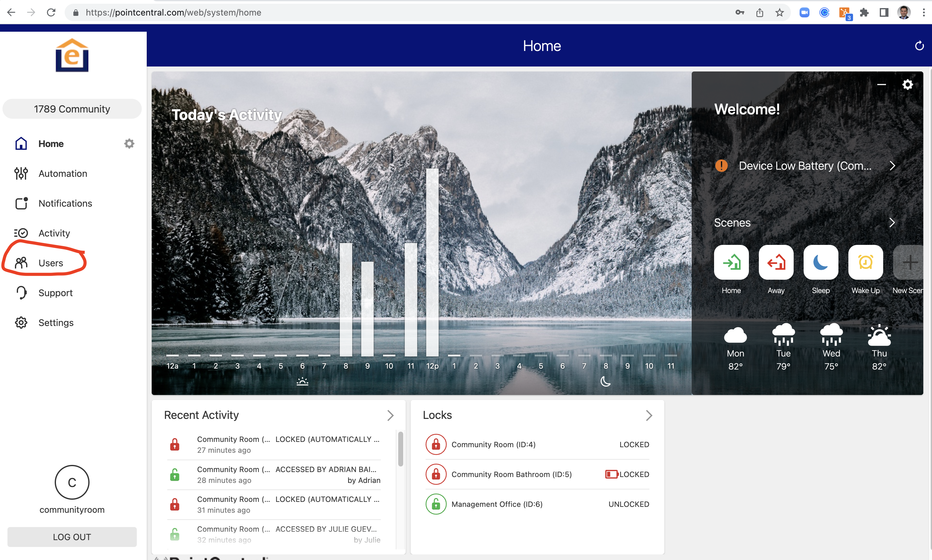Toggle the Community Room Bathroom lock icon
932x560 pixels.
click(x=436, y=474)
